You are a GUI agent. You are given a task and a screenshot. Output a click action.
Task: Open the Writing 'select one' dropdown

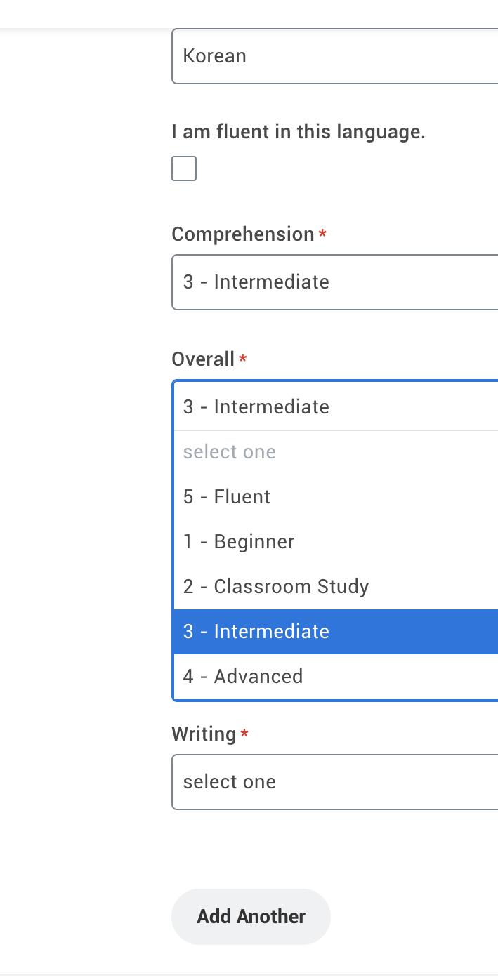(x=334, y=782)
